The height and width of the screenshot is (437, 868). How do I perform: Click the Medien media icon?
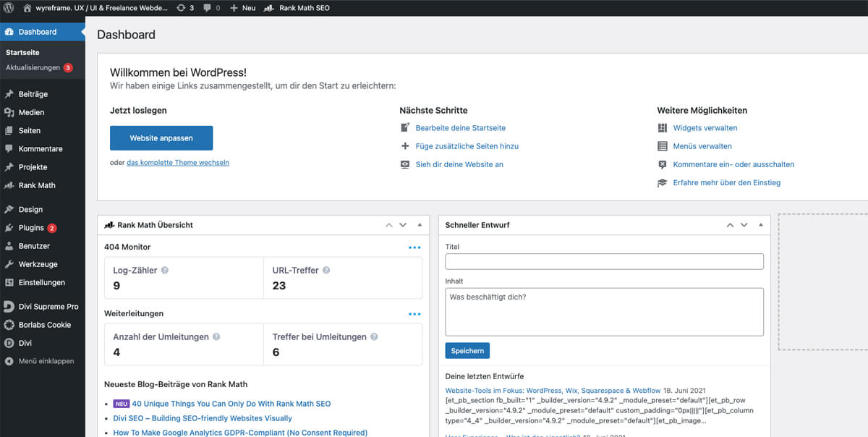click(9, 112)
